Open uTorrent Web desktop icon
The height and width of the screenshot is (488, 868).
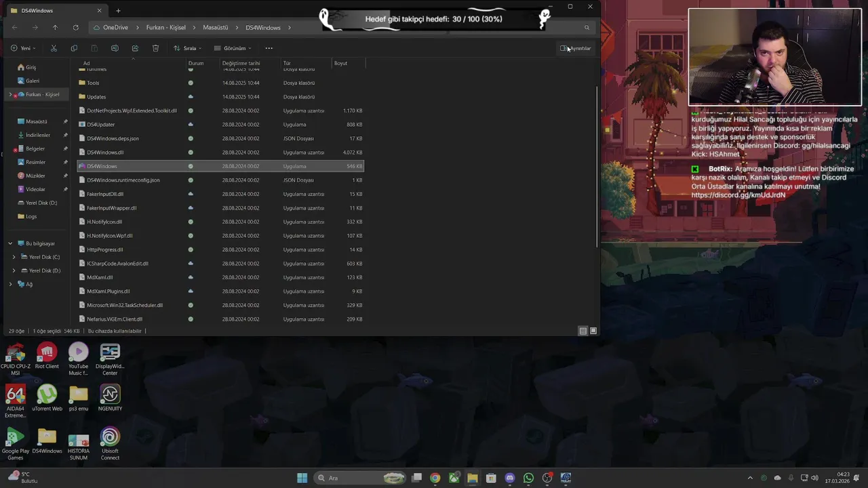(x=47, y=398)
